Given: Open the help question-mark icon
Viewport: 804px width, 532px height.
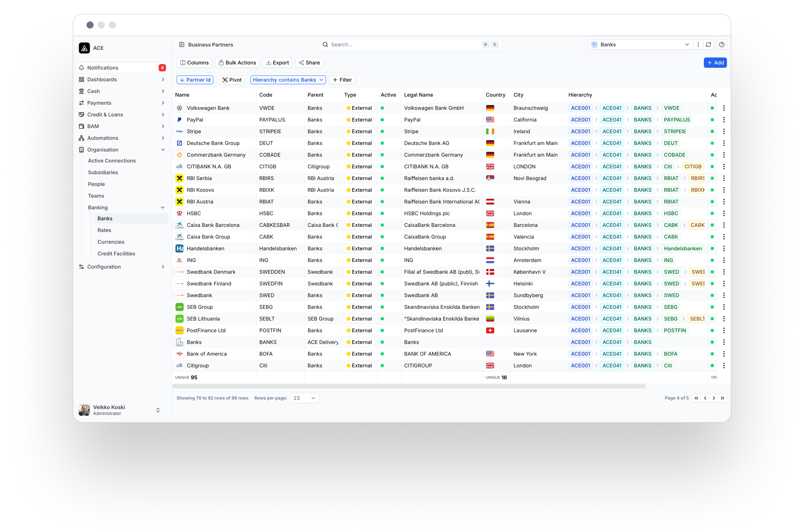Looking at the screenshot, I should coord(722,44).
